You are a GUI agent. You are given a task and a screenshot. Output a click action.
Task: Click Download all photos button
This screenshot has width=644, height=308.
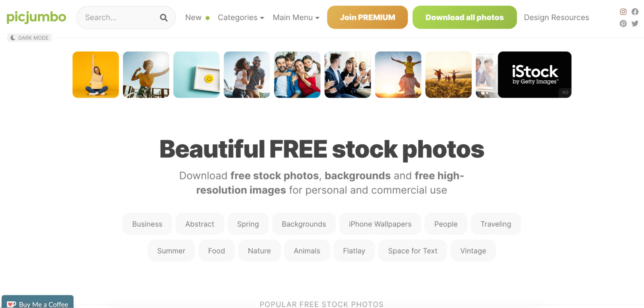point(465,17)
